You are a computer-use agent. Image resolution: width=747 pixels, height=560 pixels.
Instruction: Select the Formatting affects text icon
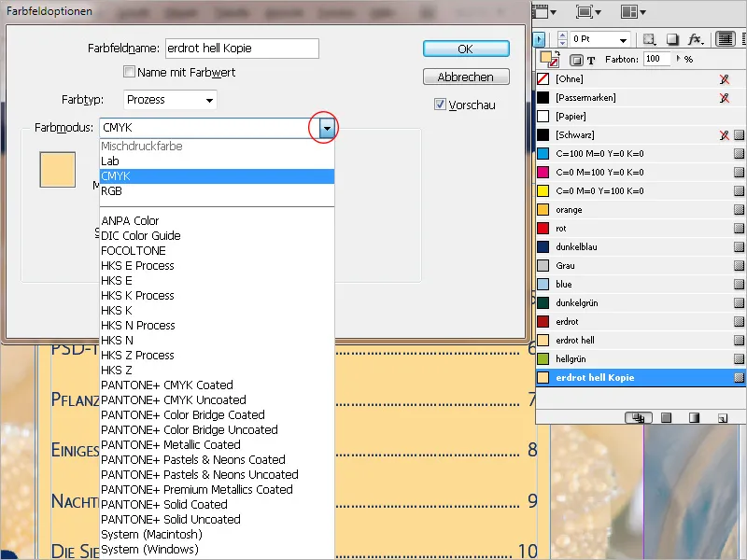(x=590, y=59)
